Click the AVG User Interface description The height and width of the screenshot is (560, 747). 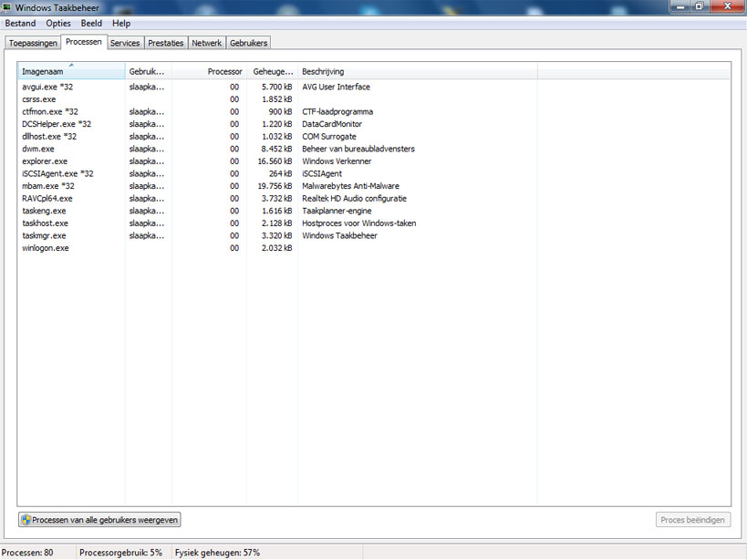336,87
